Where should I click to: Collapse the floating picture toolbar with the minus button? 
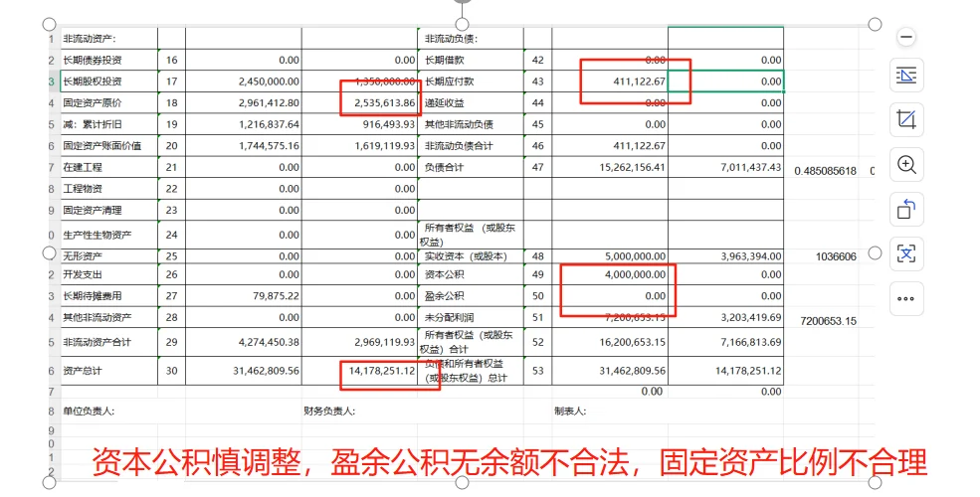[906, 37]
